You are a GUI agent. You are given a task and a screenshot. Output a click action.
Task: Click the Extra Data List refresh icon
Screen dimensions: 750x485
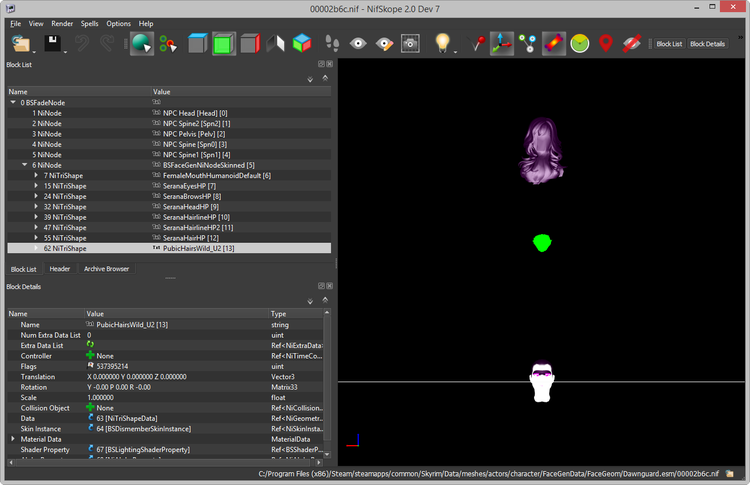(90, 344)
